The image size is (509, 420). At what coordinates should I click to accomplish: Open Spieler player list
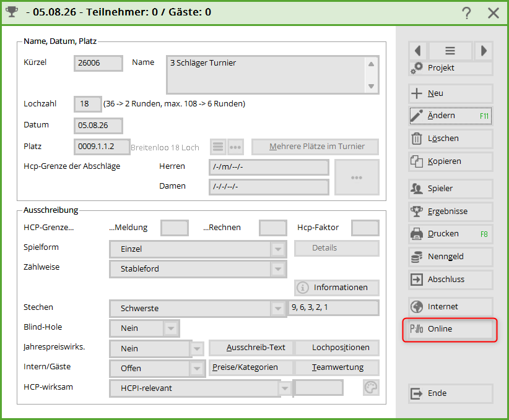451,189
